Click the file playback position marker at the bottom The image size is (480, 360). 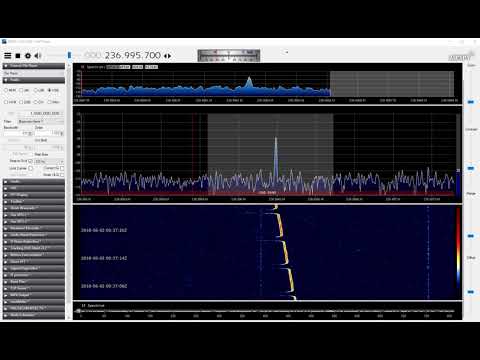pos(78,311)
